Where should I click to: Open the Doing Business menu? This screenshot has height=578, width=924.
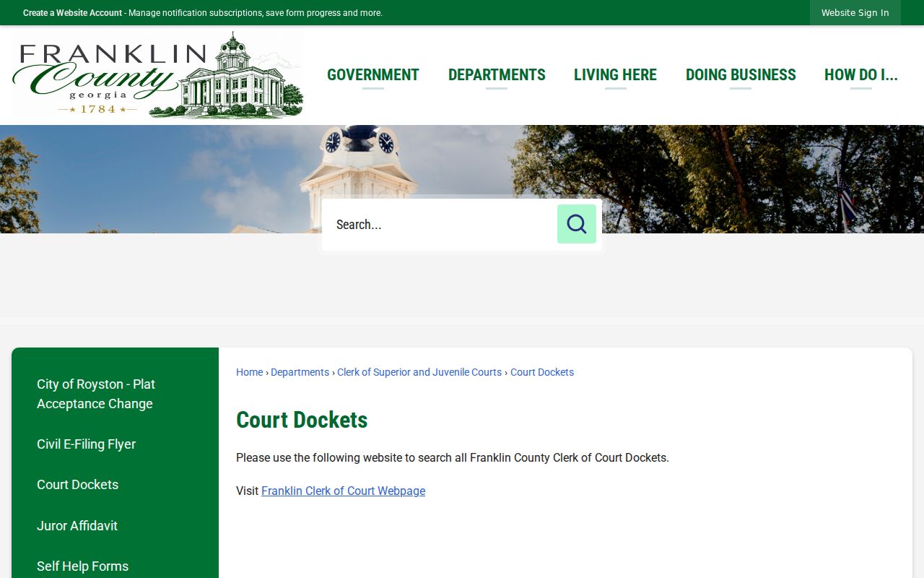(741, 75)
